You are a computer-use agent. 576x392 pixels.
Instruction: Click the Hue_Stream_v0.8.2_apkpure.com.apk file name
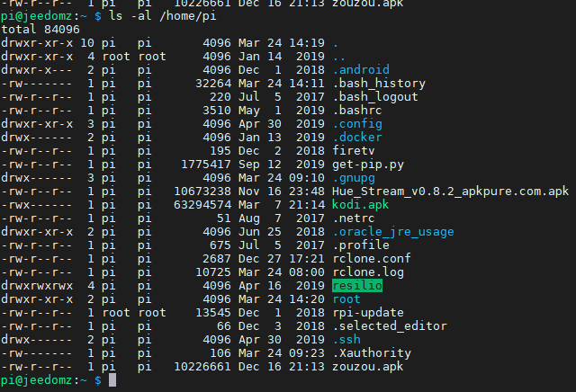coord(450,192)
